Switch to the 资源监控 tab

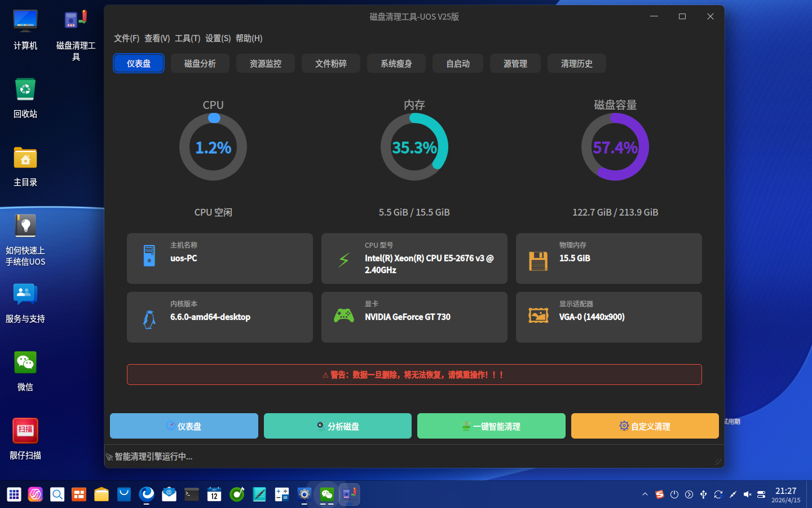(x=266, y=63)
